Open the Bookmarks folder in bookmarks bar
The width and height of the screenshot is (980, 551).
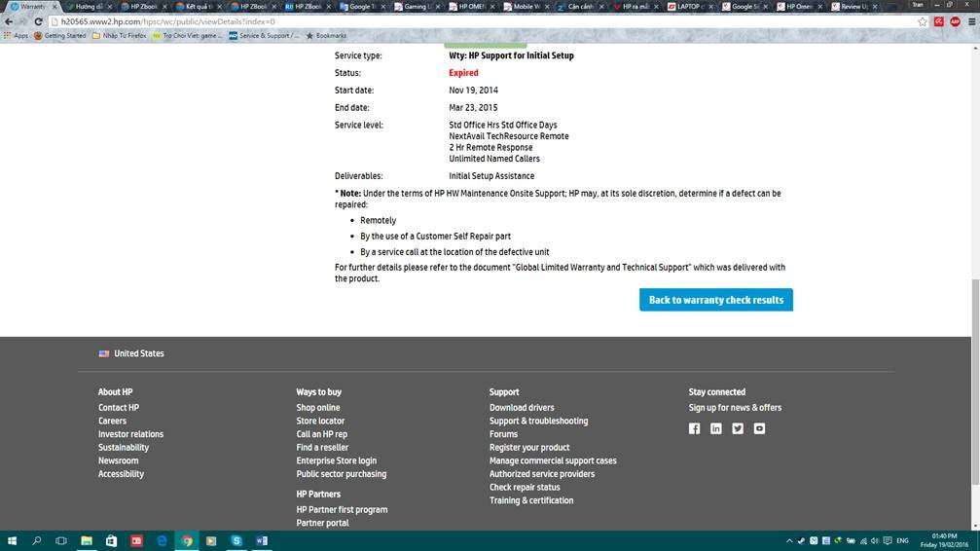point(326,36)
